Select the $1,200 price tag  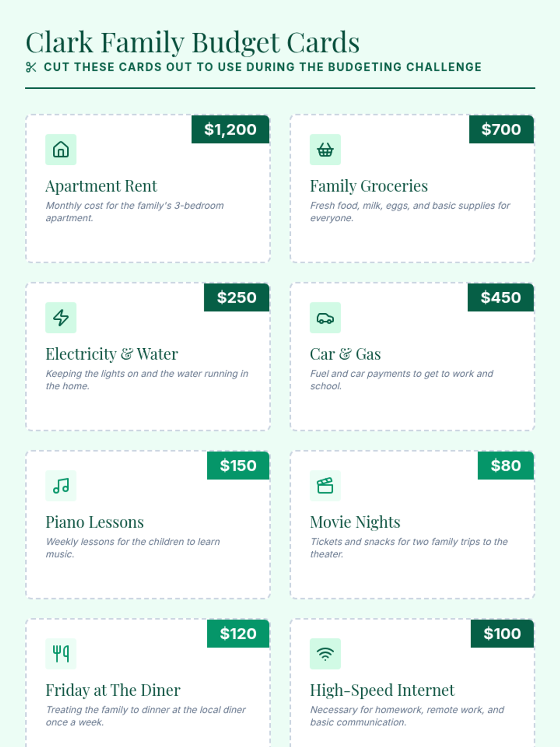point(231,129)
